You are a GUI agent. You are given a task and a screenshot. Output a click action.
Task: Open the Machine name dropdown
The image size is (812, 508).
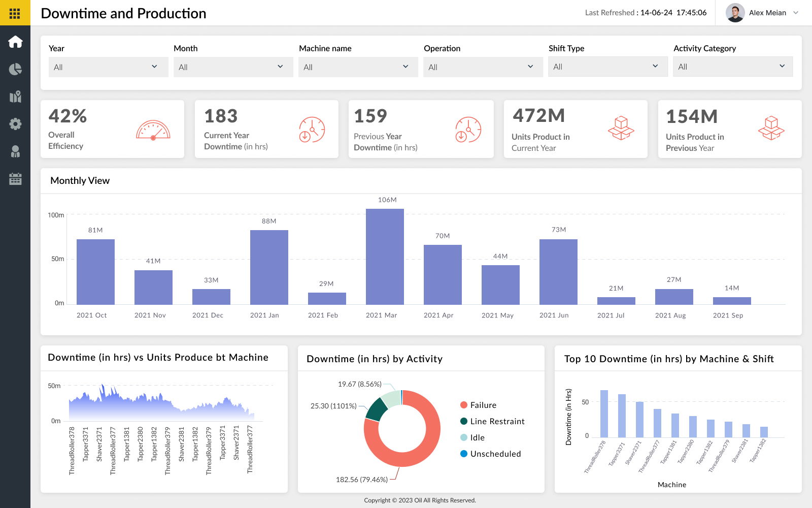point(358,67)
